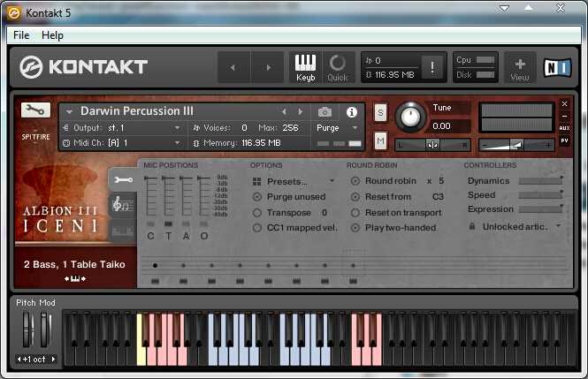Viewport: 588px width, 379px height.
Task: Open the Presets dropdown
Action: pyautogui.click(x=332, y=181)
